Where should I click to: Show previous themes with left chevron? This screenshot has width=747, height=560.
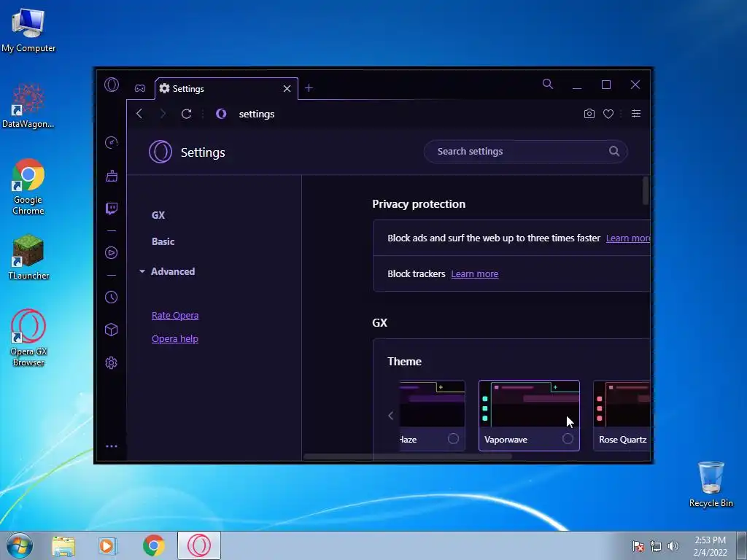(391, 416)
